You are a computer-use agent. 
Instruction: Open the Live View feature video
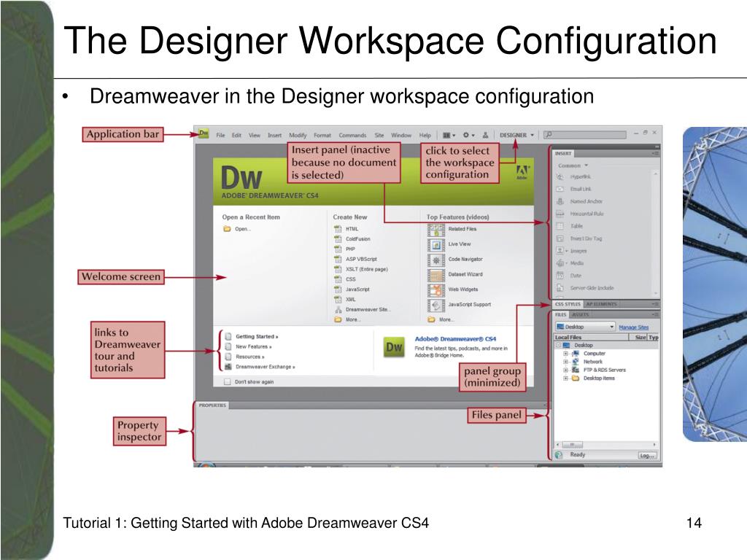(x=449, y=245)
